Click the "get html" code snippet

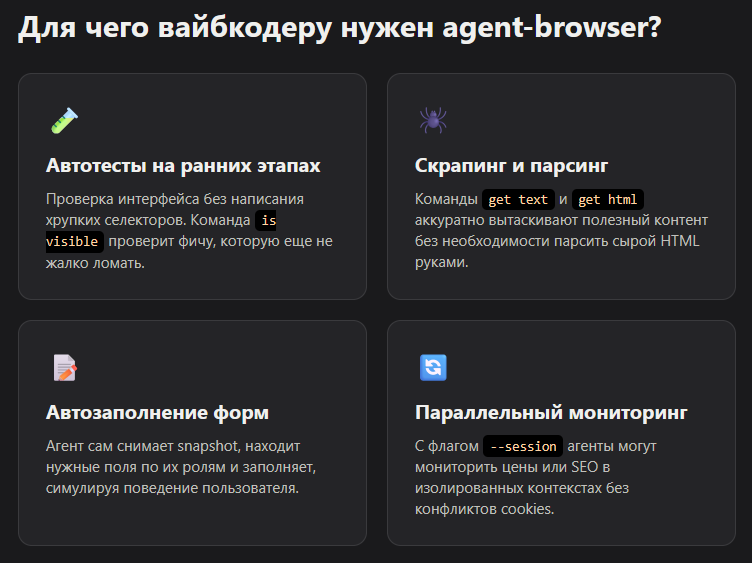coord(608,199)
